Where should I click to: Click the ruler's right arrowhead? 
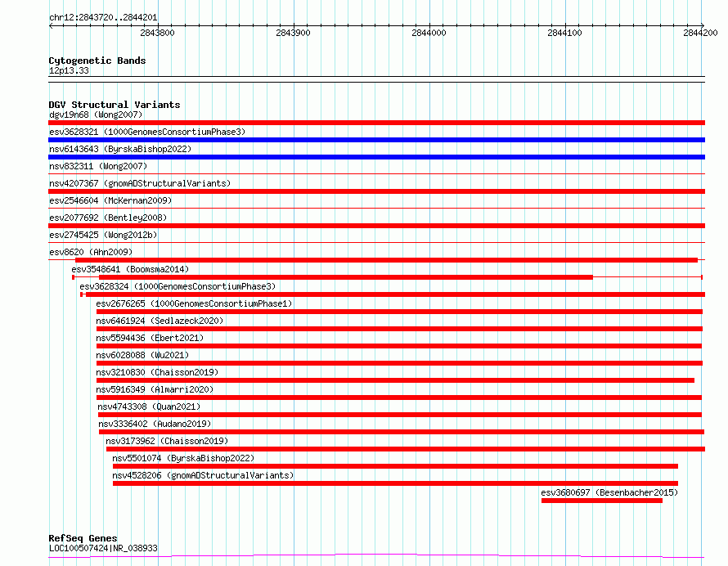[x=703, y=25]
